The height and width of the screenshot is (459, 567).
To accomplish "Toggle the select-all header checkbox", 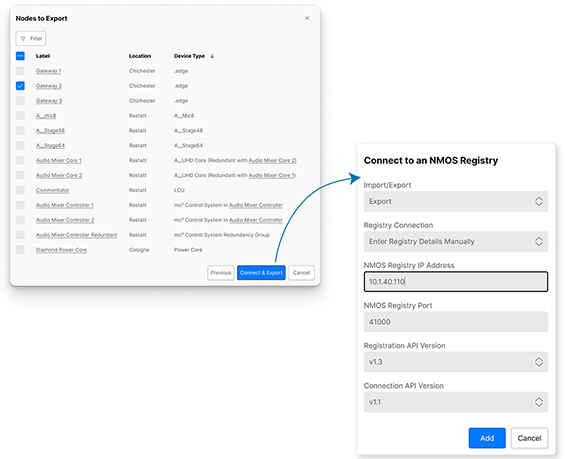I will click(20, 56).
